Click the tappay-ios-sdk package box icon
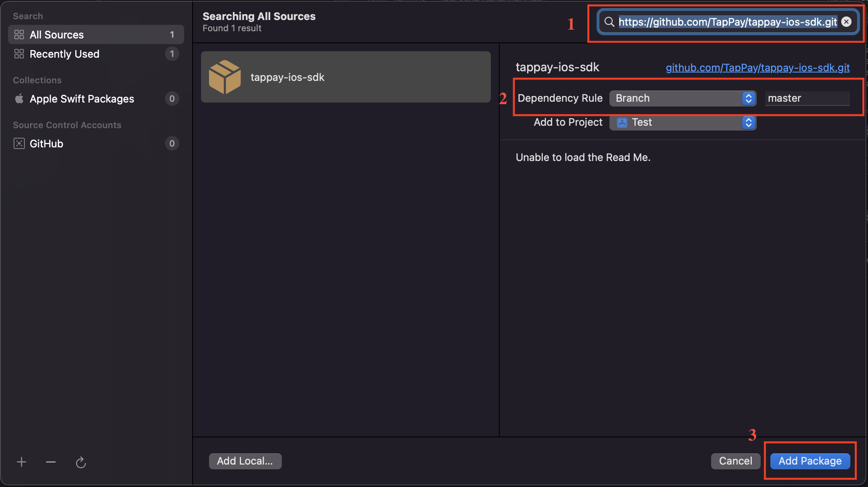The image size is (868, 487). [225, 77]
